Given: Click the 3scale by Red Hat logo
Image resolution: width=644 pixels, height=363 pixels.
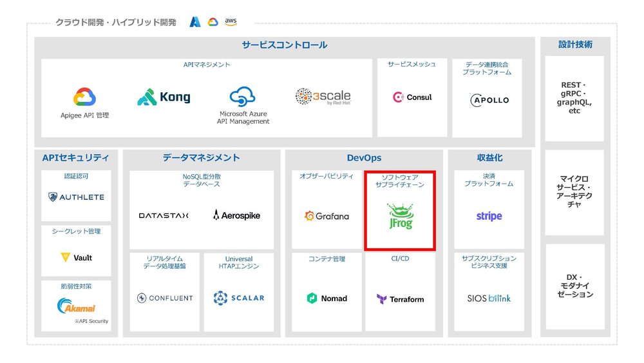Looking at the screenshot, I should pos(323,97).
